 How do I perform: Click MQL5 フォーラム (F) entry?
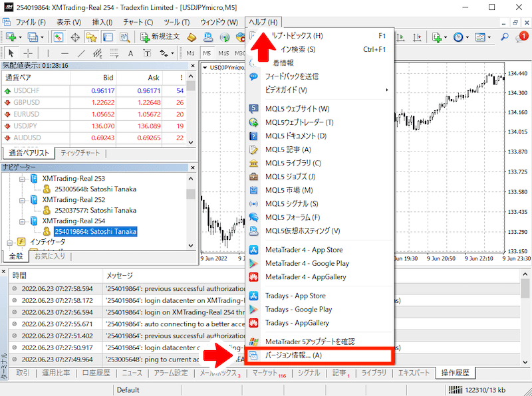[319, 217]
